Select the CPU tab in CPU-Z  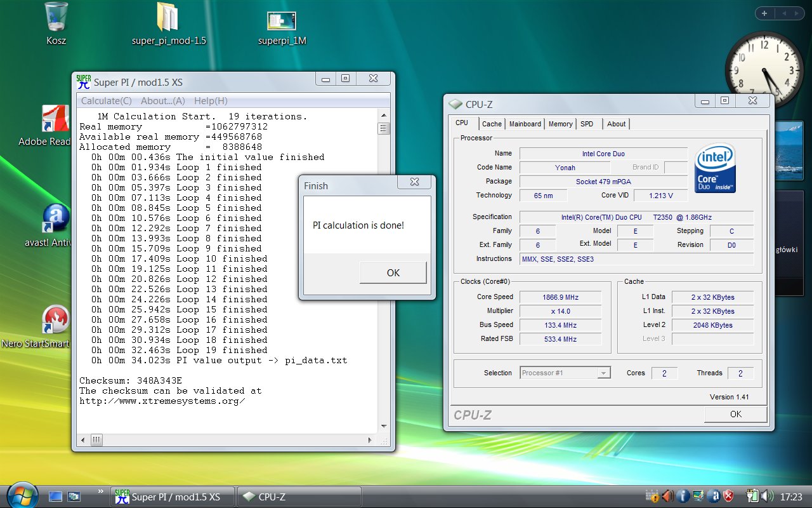pos(462,123)
